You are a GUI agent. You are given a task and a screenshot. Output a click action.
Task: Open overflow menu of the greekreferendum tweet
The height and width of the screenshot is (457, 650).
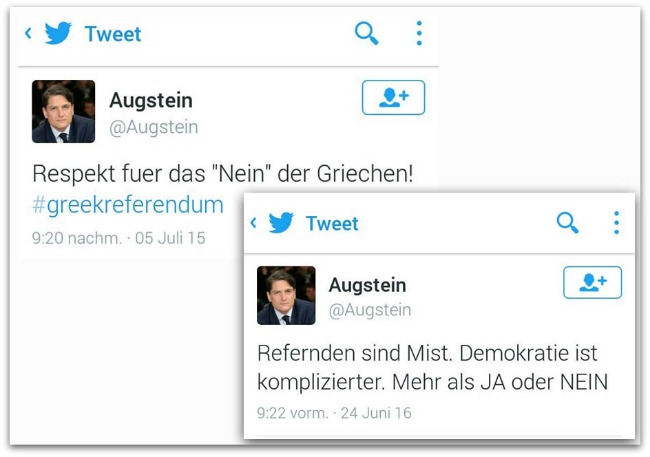pos(418,34)
